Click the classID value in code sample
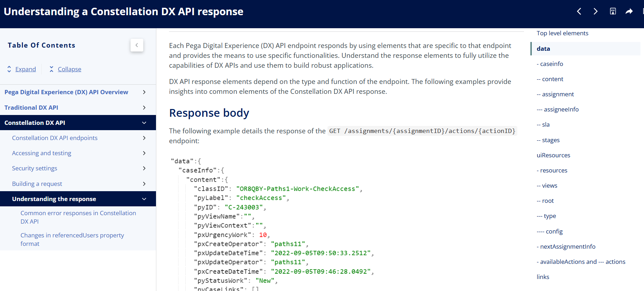 297,189
